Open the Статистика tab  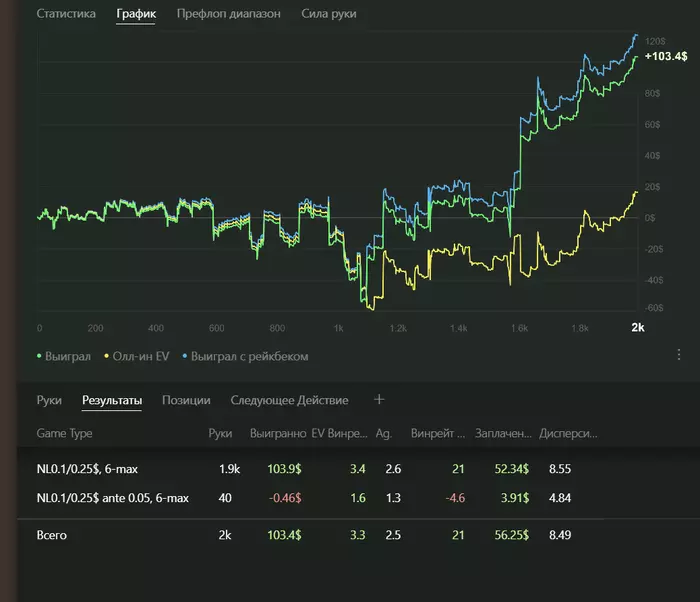[x=66, y=14]
